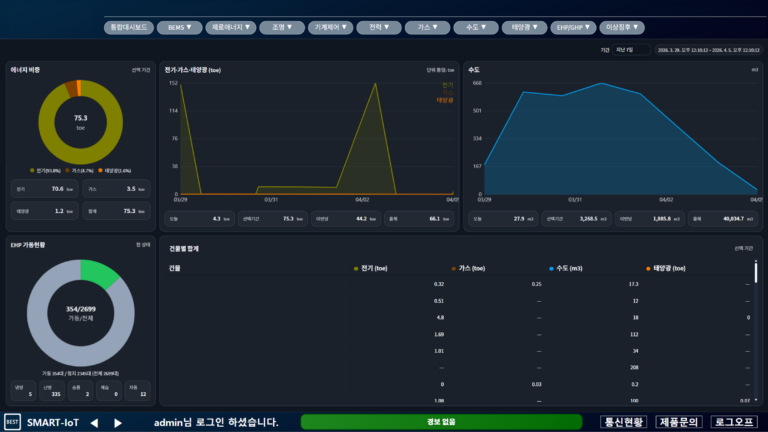Select the 수도 (m3) column header dot
768x432 pixels.
coord(551,268)
